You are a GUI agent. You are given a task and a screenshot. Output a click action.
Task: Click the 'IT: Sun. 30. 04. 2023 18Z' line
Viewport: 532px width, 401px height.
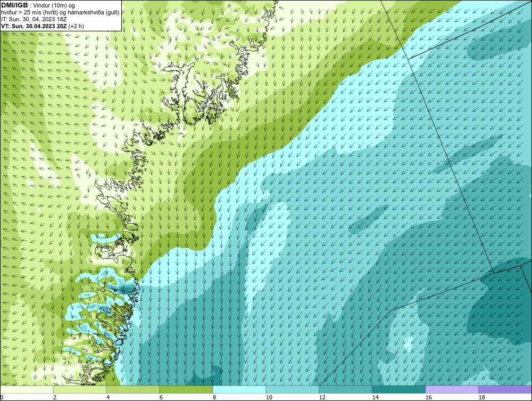point(34,19)
